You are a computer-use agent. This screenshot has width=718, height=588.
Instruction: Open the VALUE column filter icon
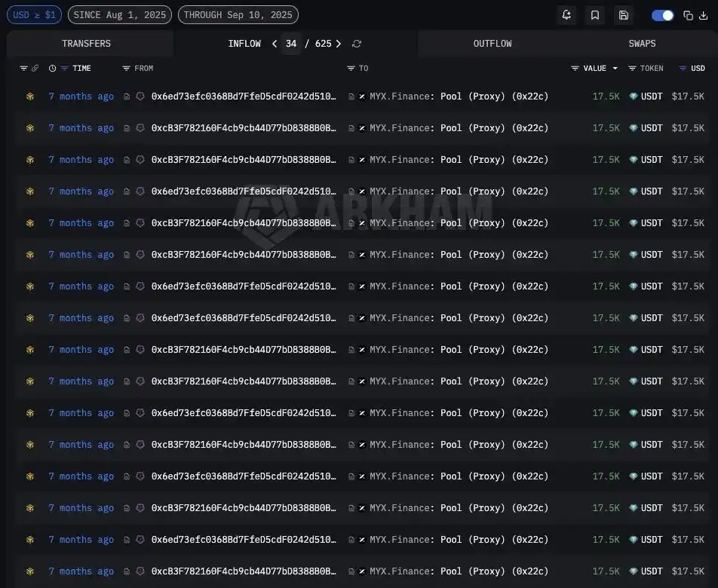click(x=575, y=68)
